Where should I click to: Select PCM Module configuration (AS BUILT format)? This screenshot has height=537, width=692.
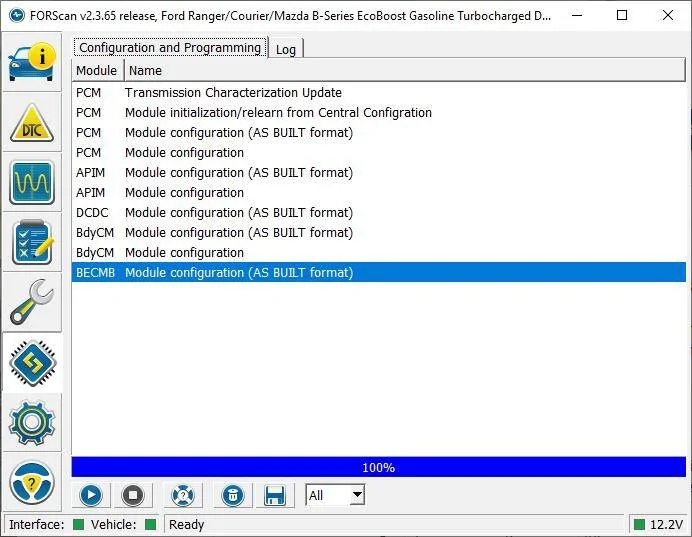pos(379,132)
